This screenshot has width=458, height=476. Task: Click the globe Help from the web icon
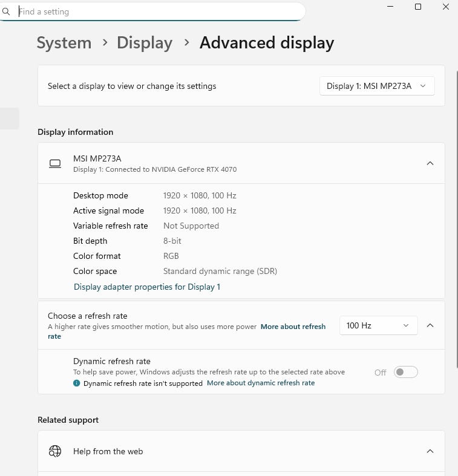(x=55, y=451)
